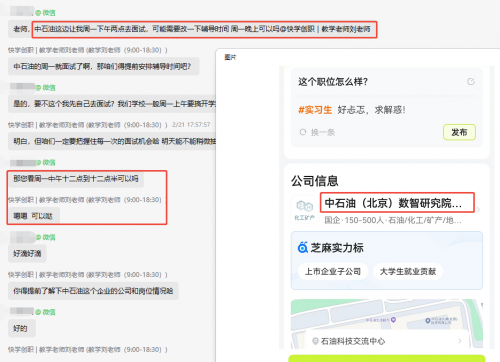500x362 pixels.
Task: Select the 上市企业子公司 tag
Action: pos(333,272)
